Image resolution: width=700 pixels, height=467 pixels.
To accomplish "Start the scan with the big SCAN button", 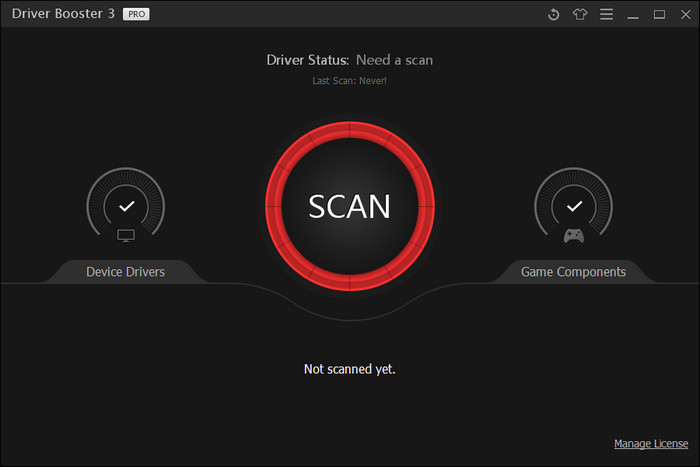I will 349,206.
